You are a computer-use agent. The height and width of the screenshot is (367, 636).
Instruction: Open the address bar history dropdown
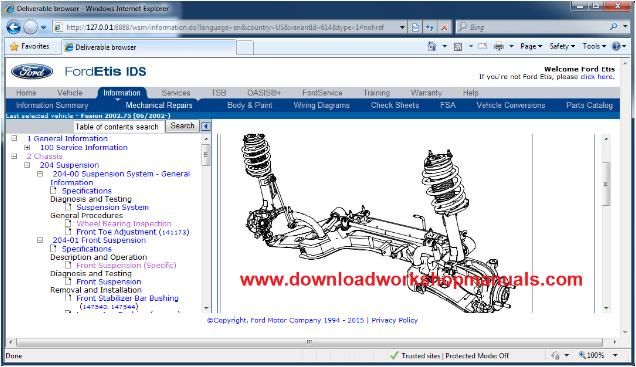point(402,27)
